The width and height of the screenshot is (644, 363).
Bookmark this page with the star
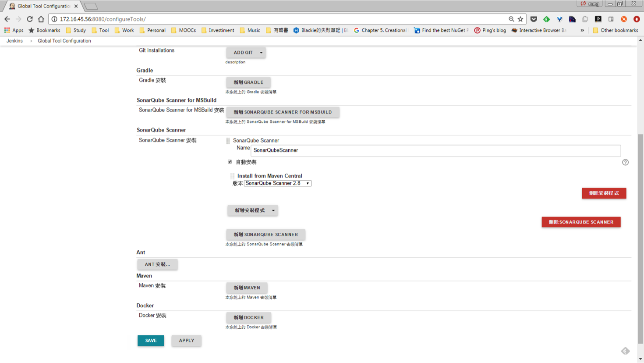coord(520,19)
